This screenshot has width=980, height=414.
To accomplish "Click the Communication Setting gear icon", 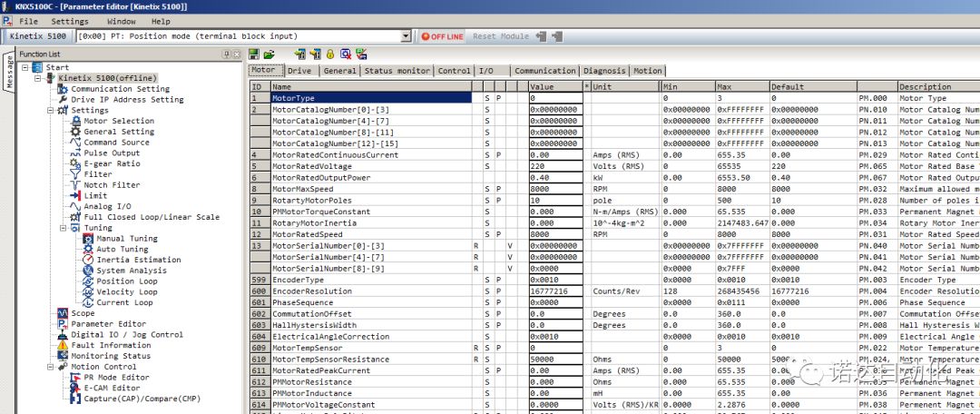I will [x=63, y=89].
